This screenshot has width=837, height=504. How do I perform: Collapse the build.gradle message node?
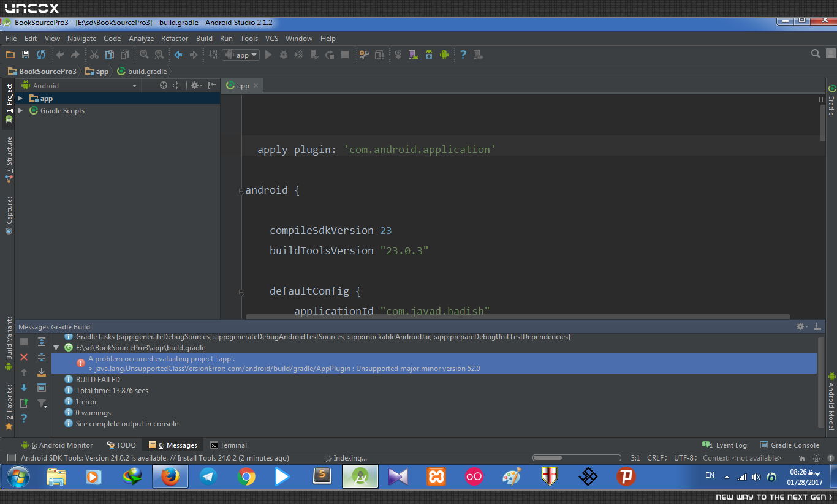click(x=56, y=348)
